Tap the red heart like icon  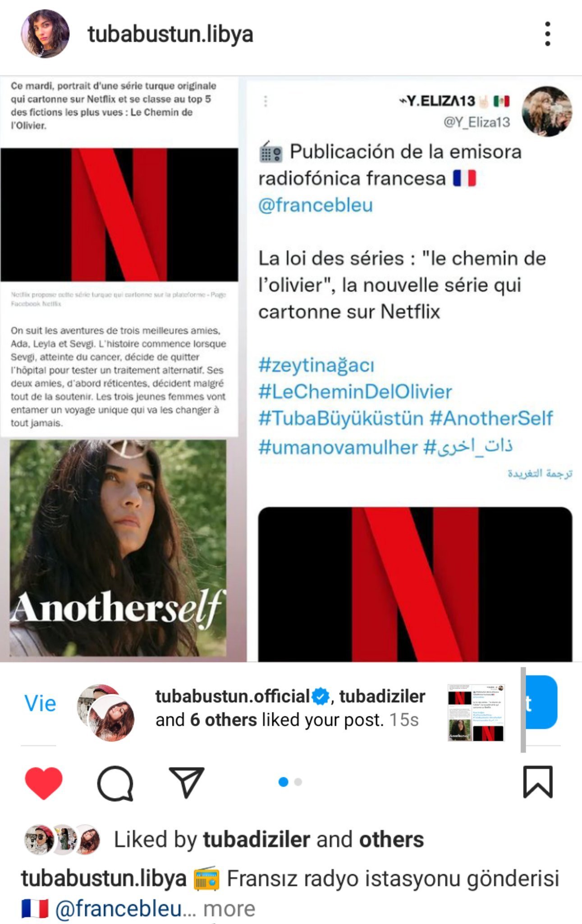(43, 783)
